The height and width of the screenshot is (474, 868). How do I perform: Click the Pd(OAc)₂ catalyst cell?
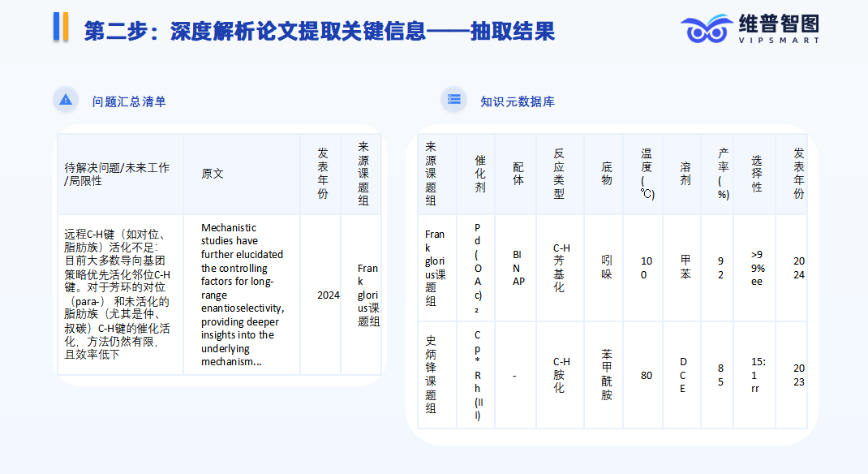tap(476, 268)
